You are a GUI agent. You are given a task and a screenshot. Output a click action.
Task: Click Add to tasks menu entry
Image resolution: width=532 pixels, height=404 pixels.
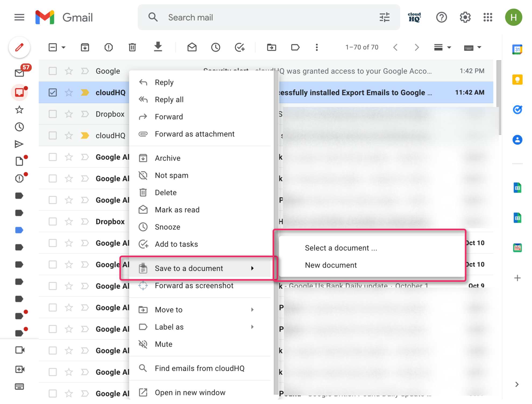(x=200, y=244)
